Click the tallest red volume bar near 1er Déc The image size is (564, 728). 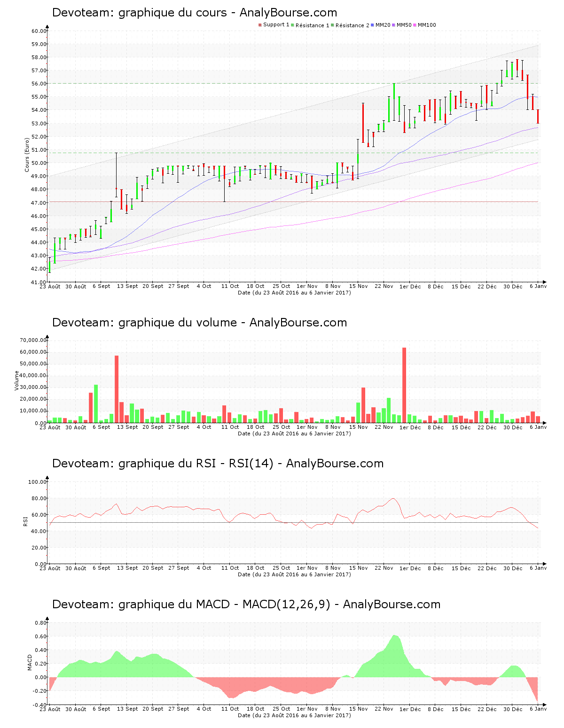[x=404, y=385]
